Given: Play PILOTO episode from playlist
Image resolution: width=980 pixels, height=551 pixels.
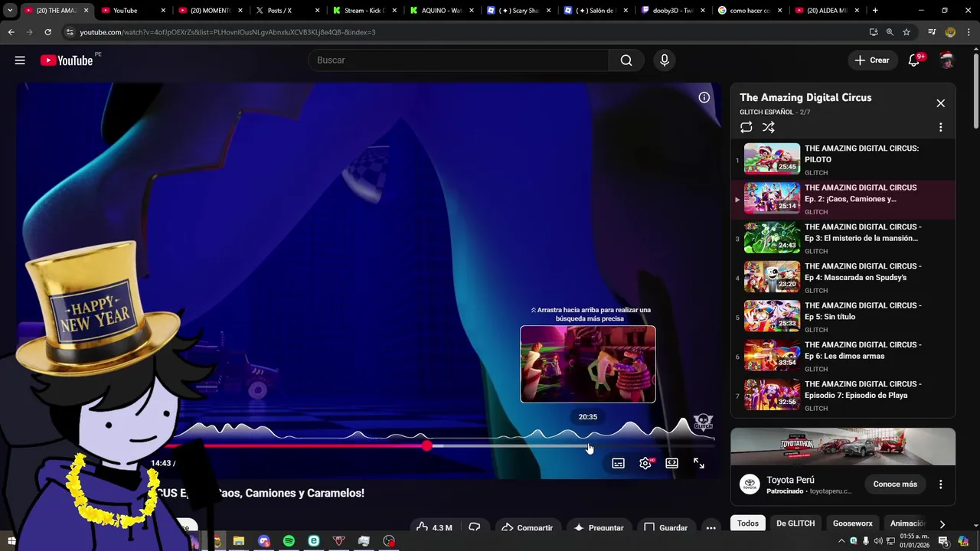Looking at the screenshot, I should (x=843, y=160).
